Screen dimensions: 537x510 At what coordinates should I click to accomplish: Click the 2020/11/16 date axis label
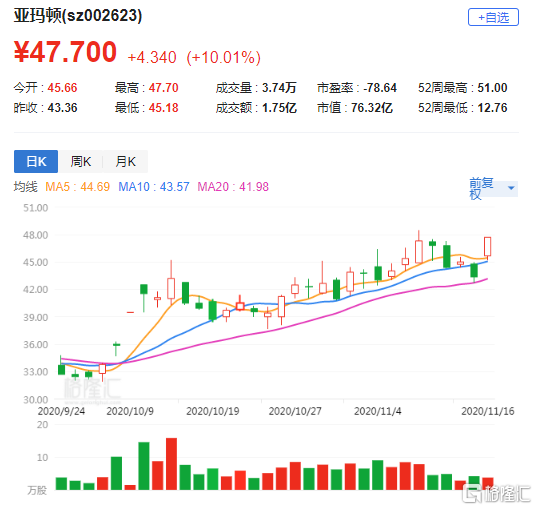[x=488, y=411]
